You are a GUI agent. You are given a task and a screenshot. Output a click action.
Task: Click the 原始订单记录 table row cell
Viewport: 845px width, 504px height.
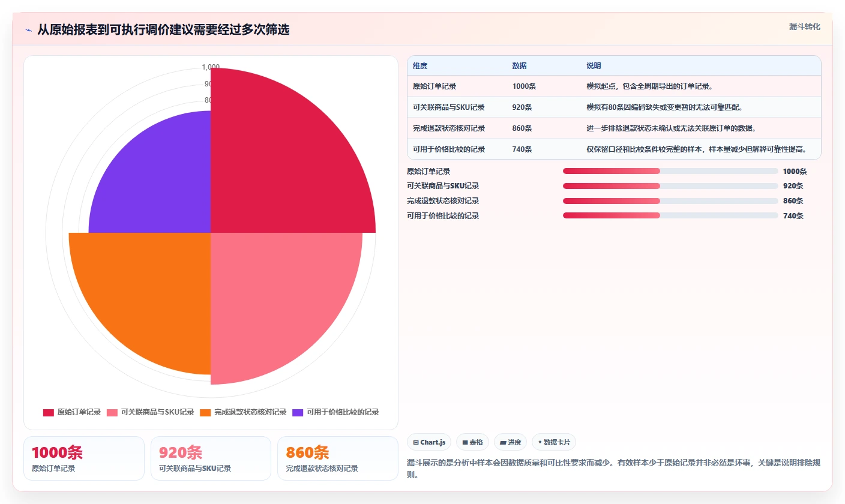[435, 86]
